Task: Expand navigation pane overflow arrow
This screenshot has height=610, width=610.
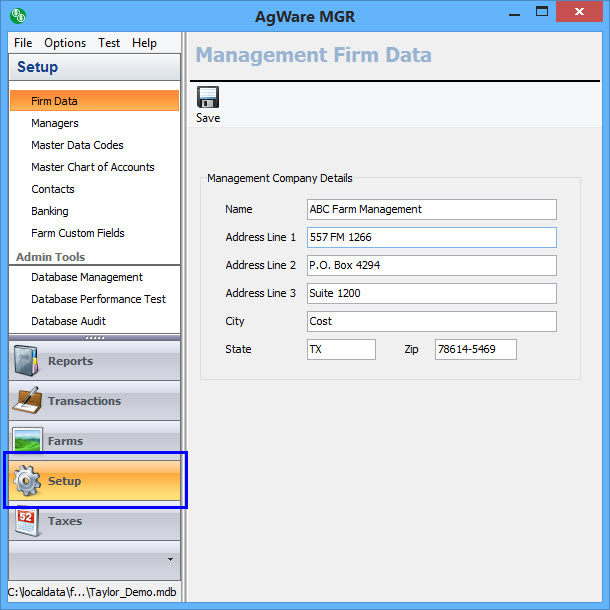Action: tap(170, 559)
